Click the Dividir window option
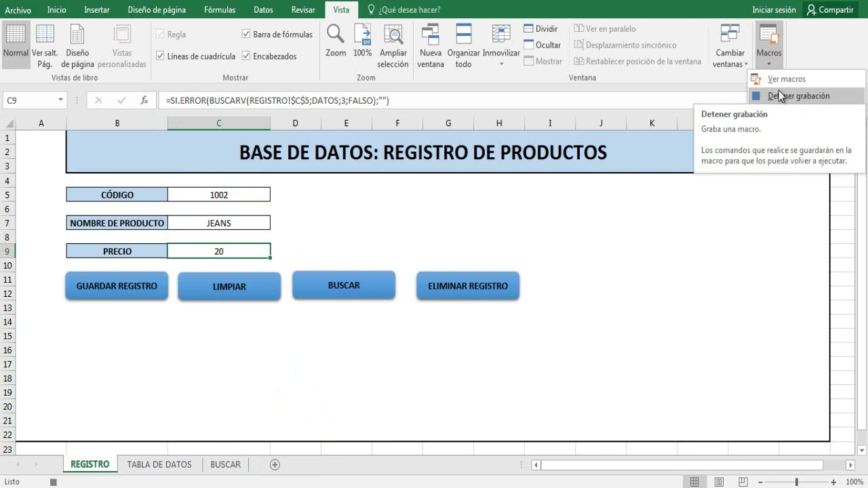Viewport: 868px width, 488px height. (x=541, y=29)
